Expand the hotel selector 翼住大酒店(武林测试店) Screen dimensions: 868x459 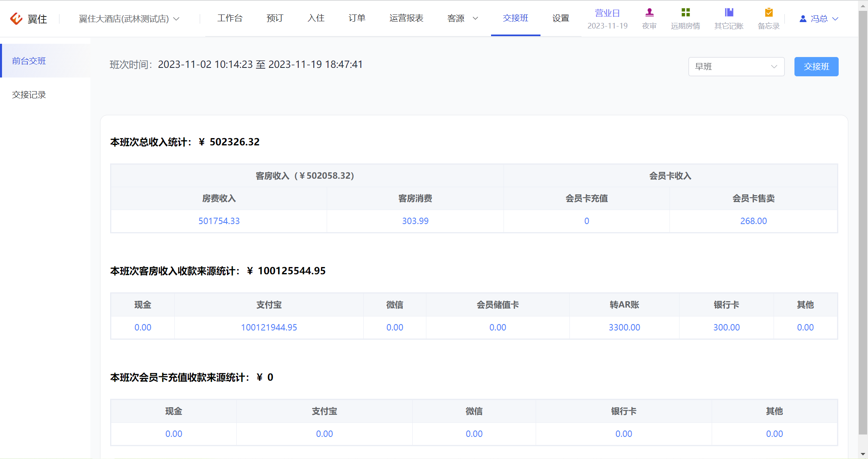pos(129,19)
